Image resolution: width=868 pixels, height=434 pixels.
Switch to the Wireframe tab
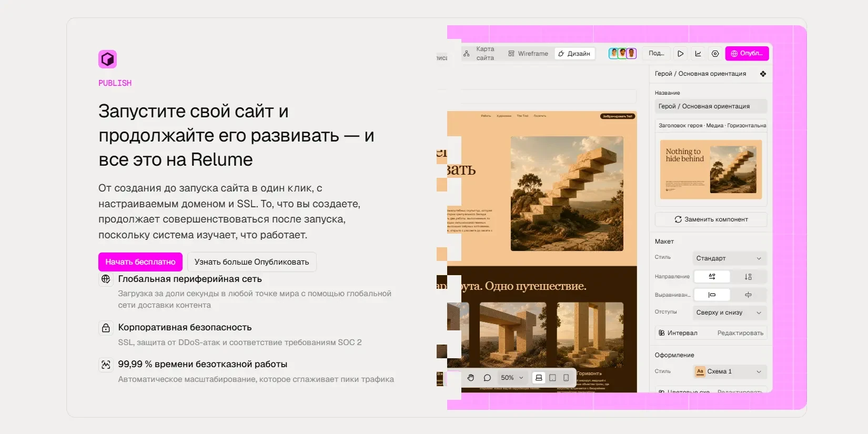[528, 54]
